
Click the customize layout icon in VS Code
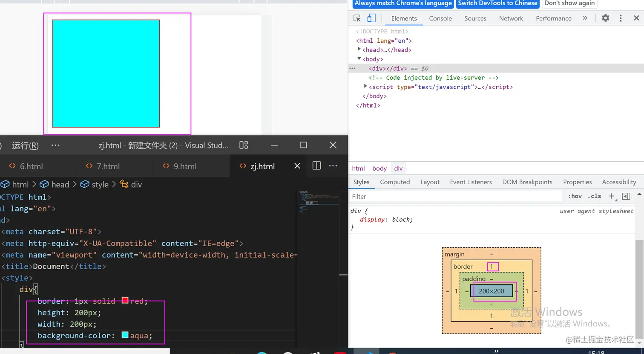[244, 145]
